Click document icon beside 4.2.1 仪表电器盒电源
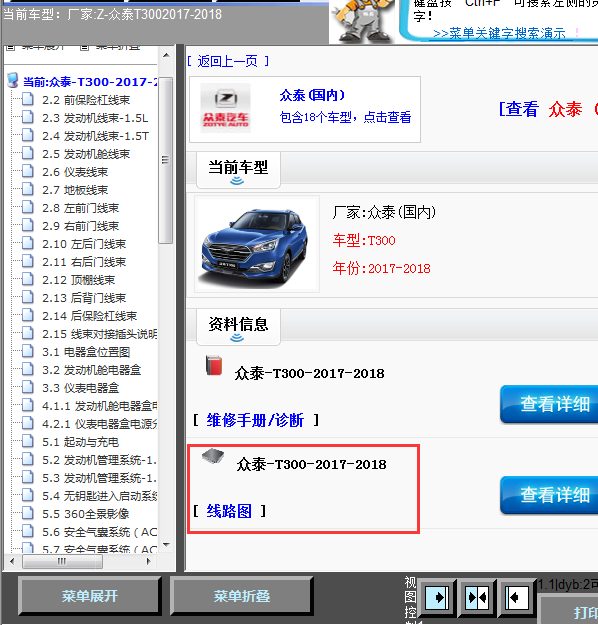Screen dimensions: 598x625 [28, 423]
